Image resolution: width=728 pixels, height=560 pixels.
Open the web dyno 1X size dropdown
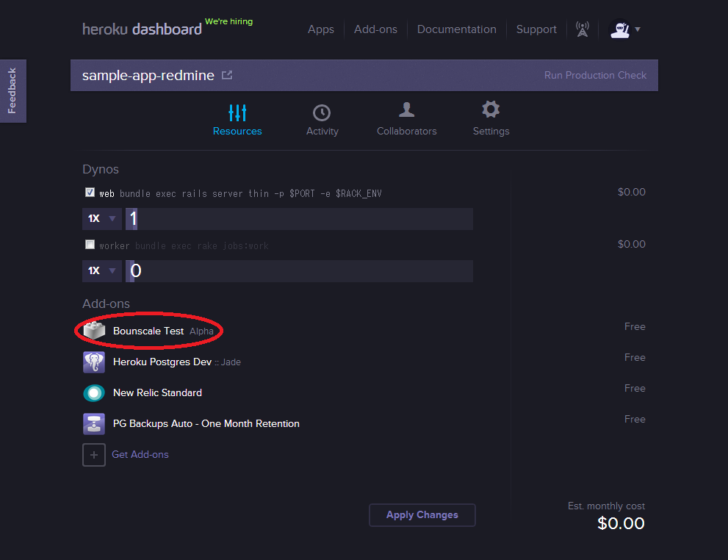click(x=102, y=219)
